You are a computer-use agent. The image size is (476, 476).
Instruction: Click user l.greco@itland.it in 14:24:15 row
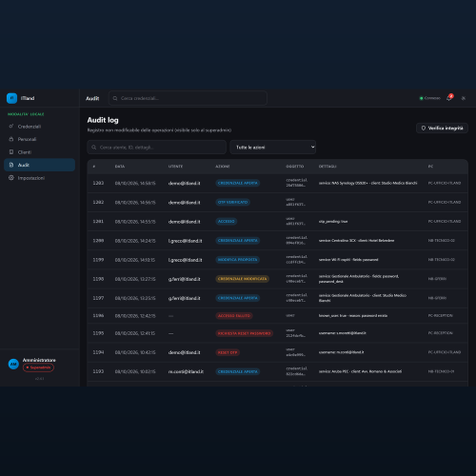(185, 241)
